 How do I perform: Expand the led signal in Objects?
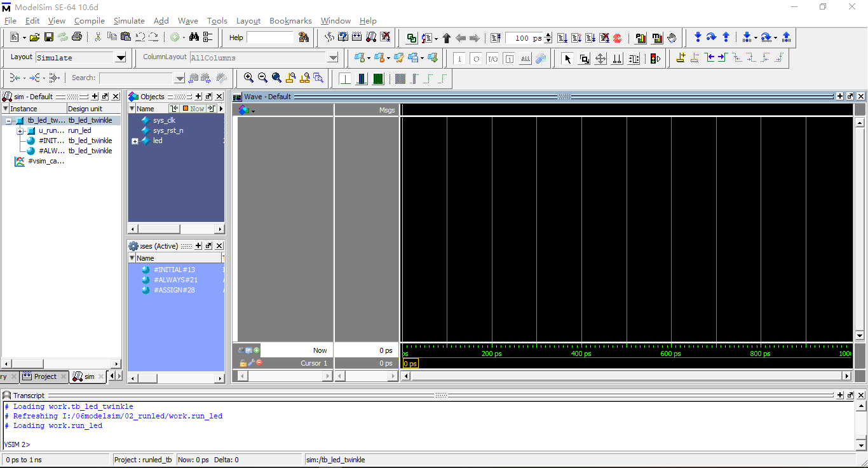point(135,141)
